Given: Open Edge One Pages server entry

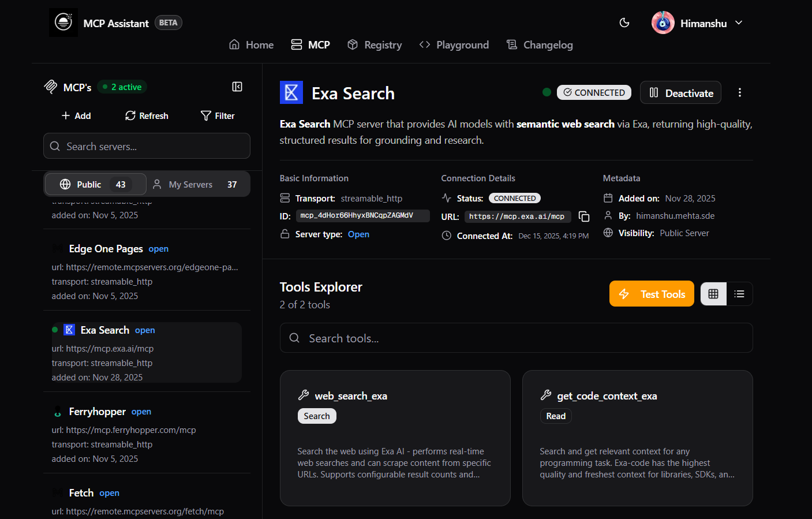Looking at the screenshot, I should (147, 271).
